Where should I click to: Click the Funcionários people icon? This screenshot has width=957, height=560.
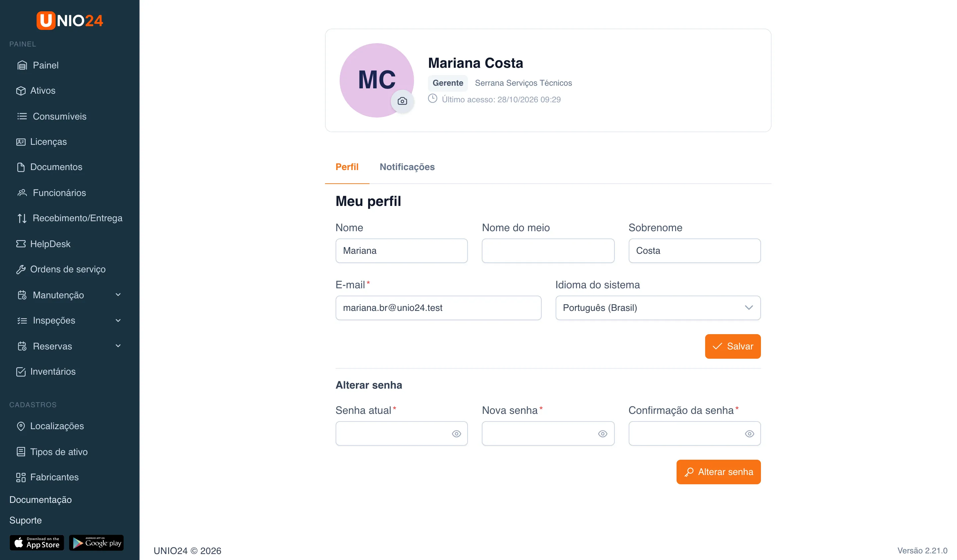point(22,193)
